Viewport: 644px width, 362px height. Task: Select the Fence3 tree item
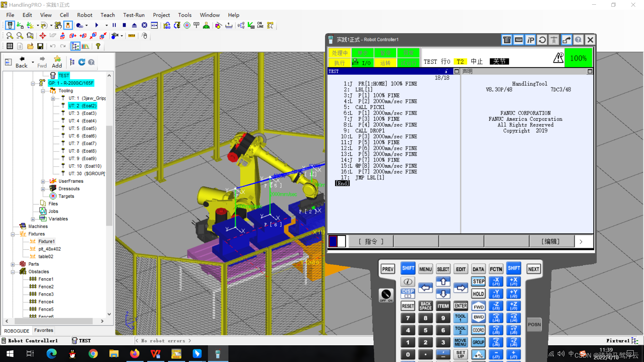[46, 294]
